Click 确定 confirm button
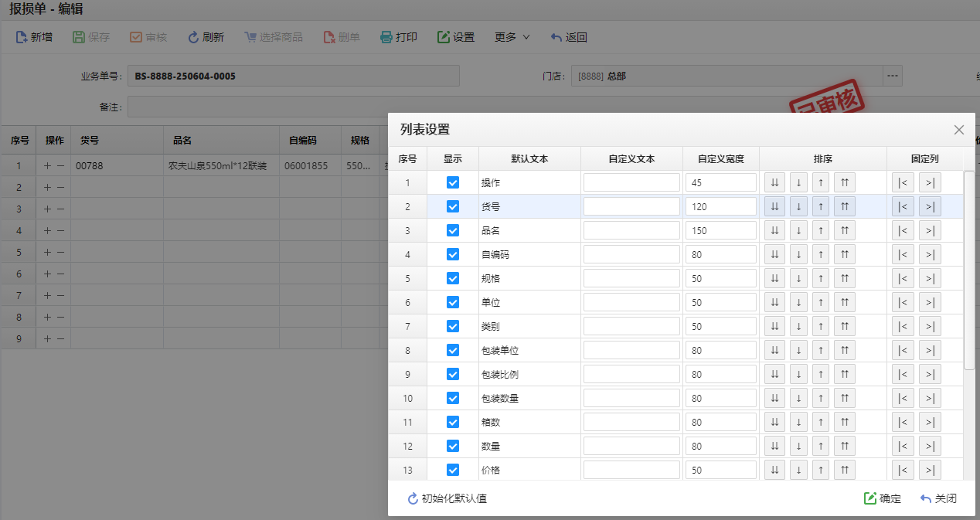Screen dimensions: 980x520 click(883, 498)
